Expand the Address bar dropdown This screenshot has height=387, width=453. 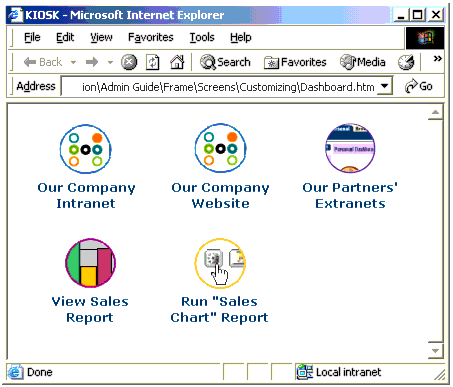point(384,86)
